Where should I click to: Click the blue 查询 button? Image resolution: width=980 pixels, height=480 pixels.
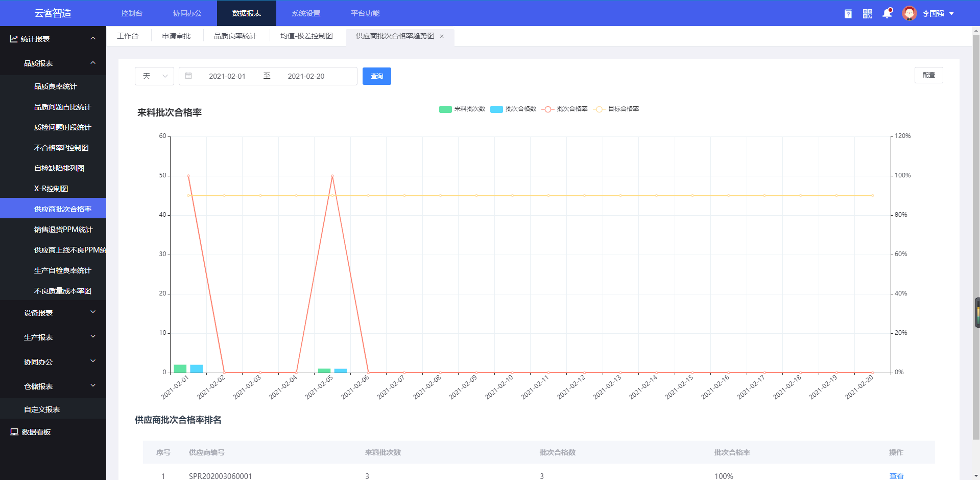pyautogui.click(x=376, y=76)
